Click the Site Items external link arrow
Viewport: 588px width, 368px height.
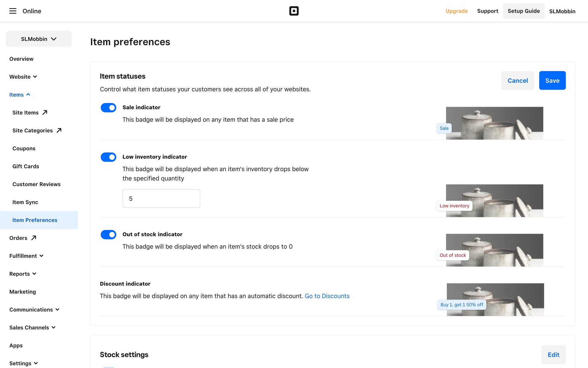45,113
